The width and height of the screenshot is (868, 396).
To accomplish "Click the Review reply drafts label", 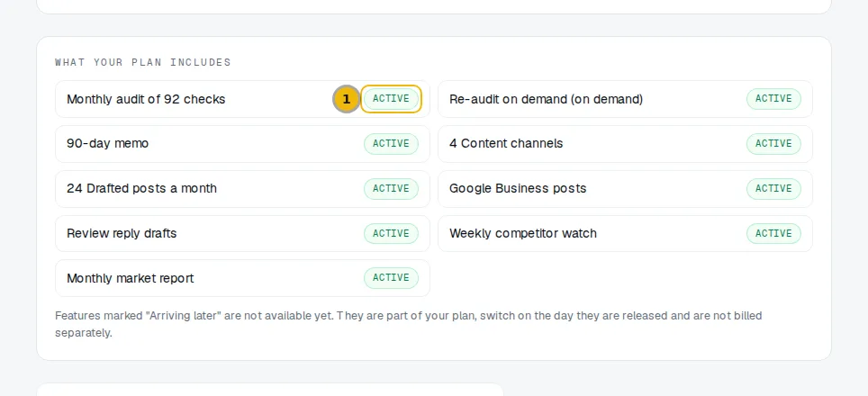I will pos(122,233).
